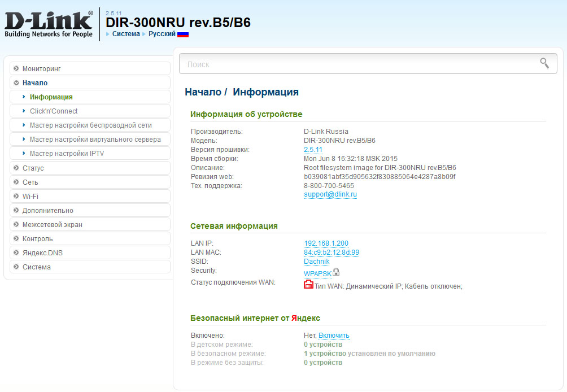Click the WPAPSK security link
Image resolution: width=567 pixels, height=392 pixels.
(317, 274)
